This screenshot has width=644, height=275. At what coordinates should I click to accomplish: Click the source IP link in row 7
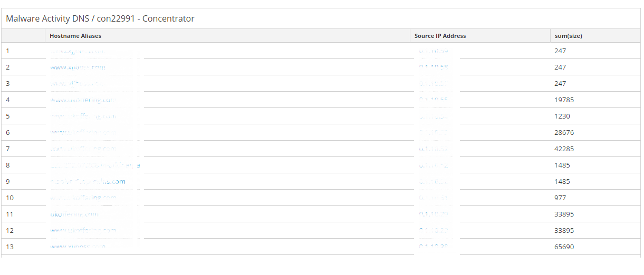(x=433, y=149)
